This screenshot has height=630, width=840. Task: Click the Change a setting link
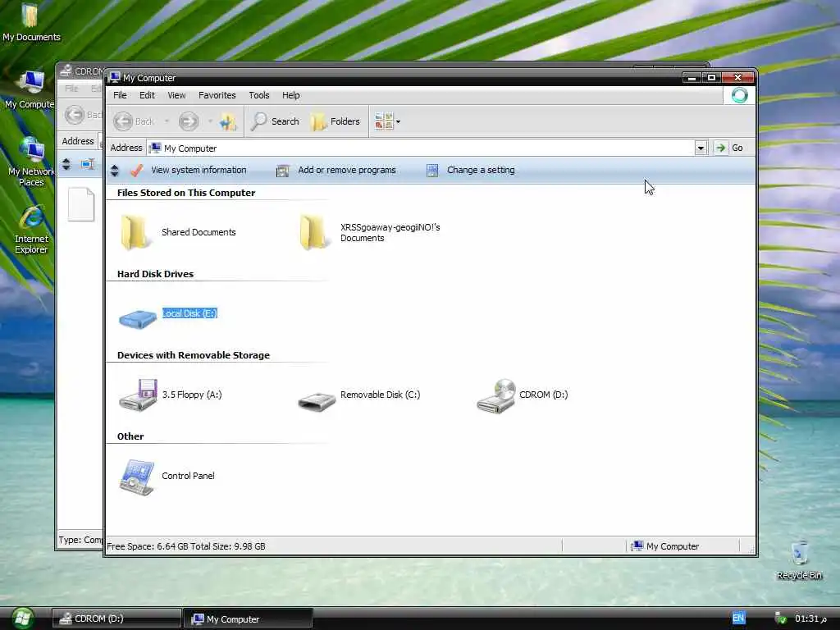coord(481,170)
